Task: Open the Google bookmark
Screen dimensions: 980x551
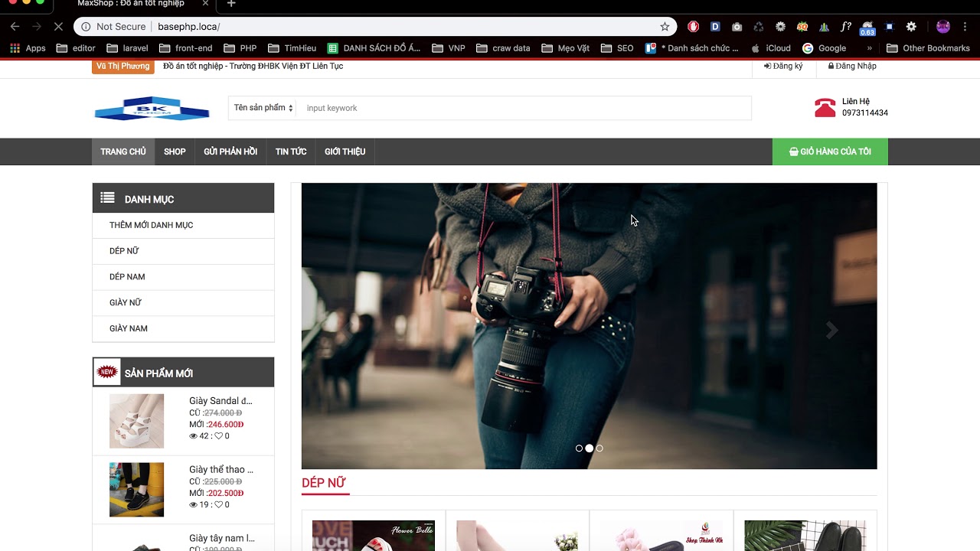Action: click(x=825, y=48)
